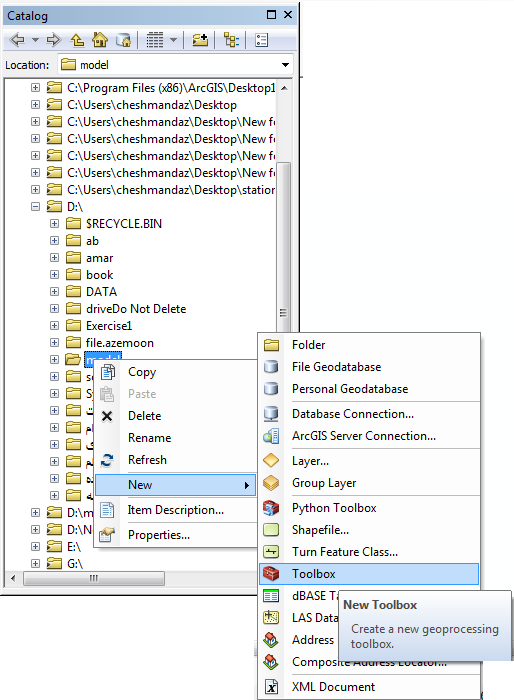The height and width of the screenshot is (700, 514).
Task: Open the Back history dropdown arrow
Action: [x=35, y=40]
